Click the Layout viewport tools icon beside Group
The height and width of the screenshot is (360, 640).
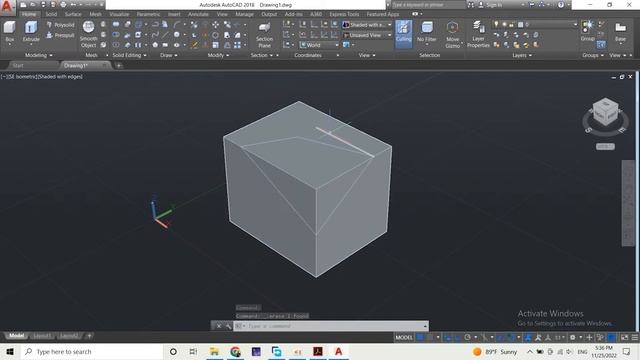[x=601, y=44]
